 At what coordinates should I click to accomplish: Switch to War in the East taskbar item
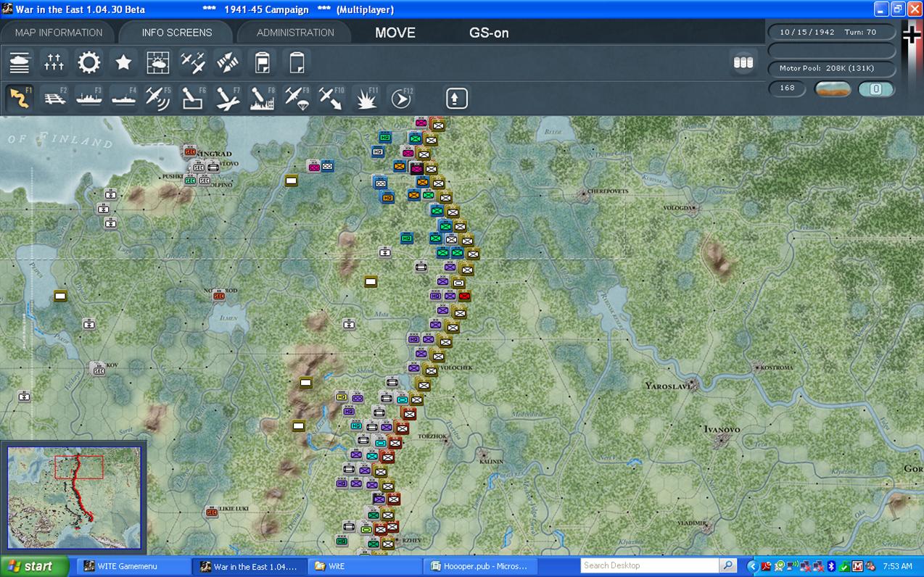click(x=249, y=566)
